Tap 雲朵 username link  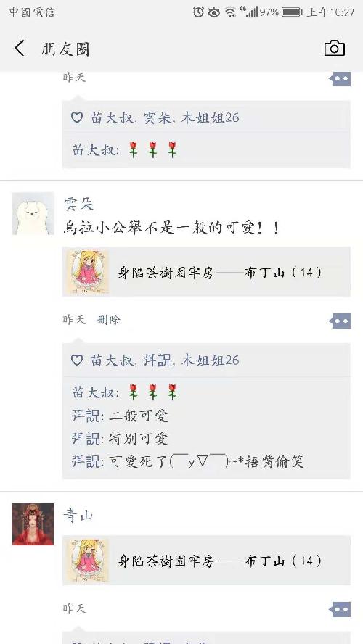tap(78, 204)
